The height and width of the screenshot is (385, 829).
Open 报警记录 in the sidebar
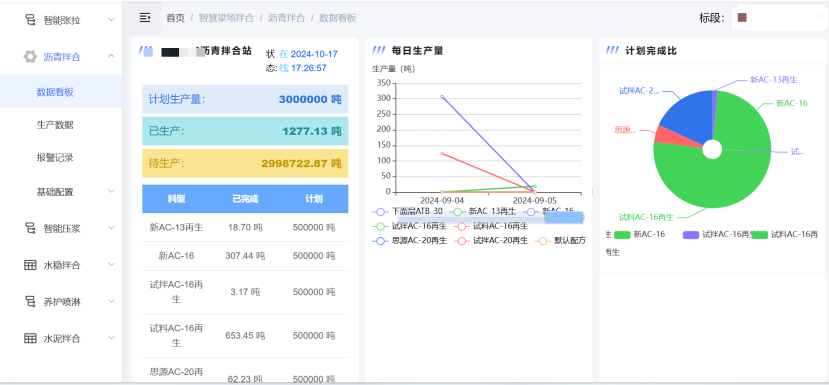[55, 158]
